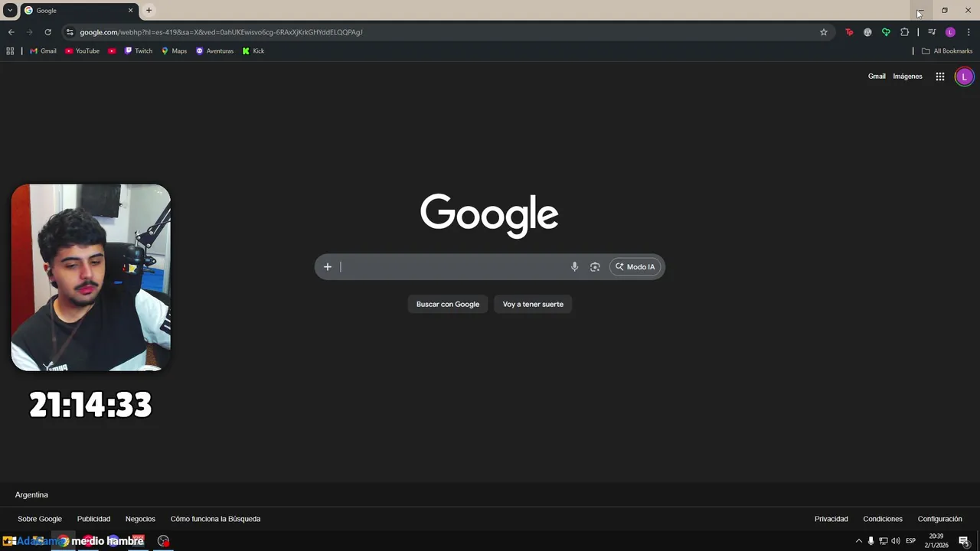Show hidden system tray icons
980x551 pixels.
tap(858, 541)
